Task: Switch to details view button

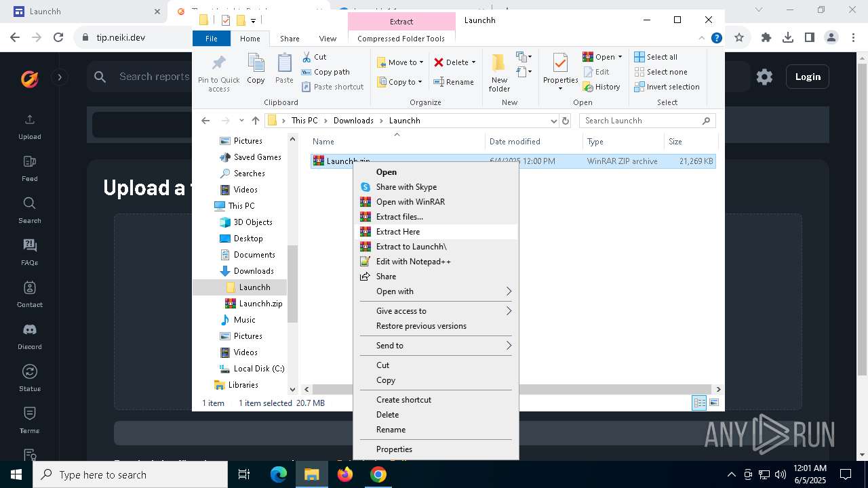Action: pos(699,403)
